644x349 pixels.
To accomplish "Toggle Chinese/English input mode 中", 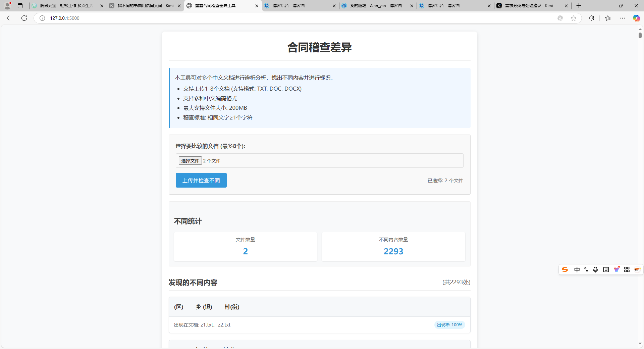I will (577, 269).
